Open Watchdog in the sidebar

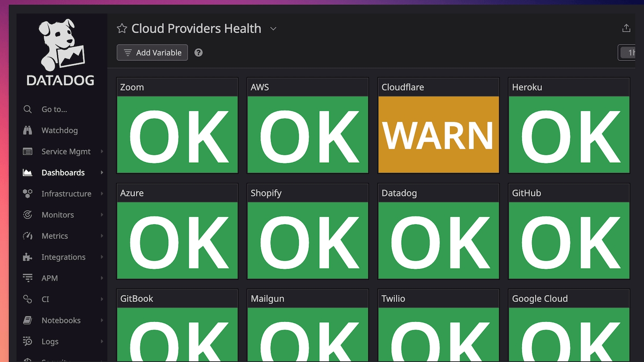[x=59, y=130]
